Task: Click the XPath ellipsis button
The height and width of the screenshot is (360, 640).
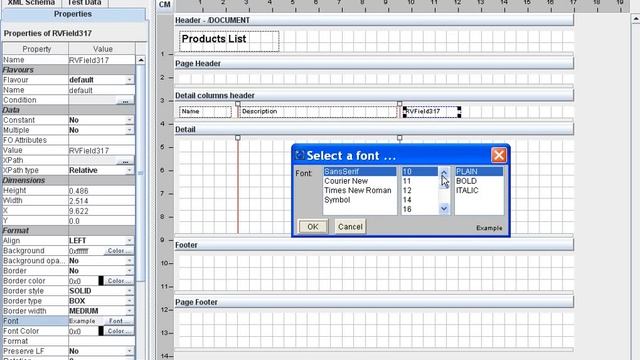Action: coord(125,160)
